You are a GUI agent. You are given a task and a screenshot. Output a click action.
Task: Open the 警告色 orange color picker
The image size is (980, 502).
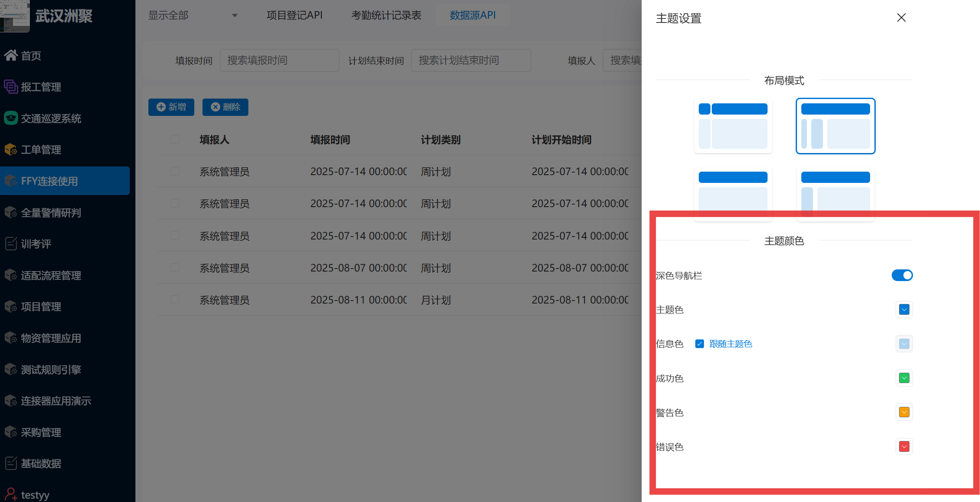click(904, 412)
